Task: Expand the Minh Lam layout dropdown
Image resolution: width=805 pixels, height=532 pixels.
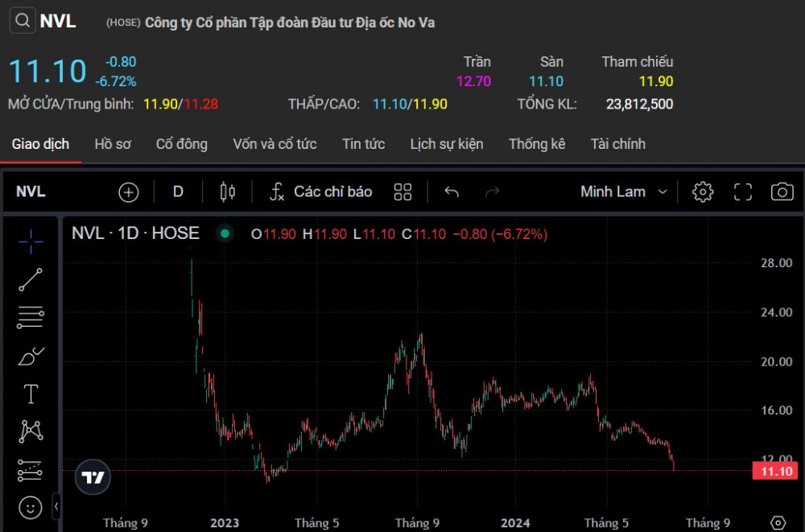Action: pyautogui.click(x=624, y=192)
